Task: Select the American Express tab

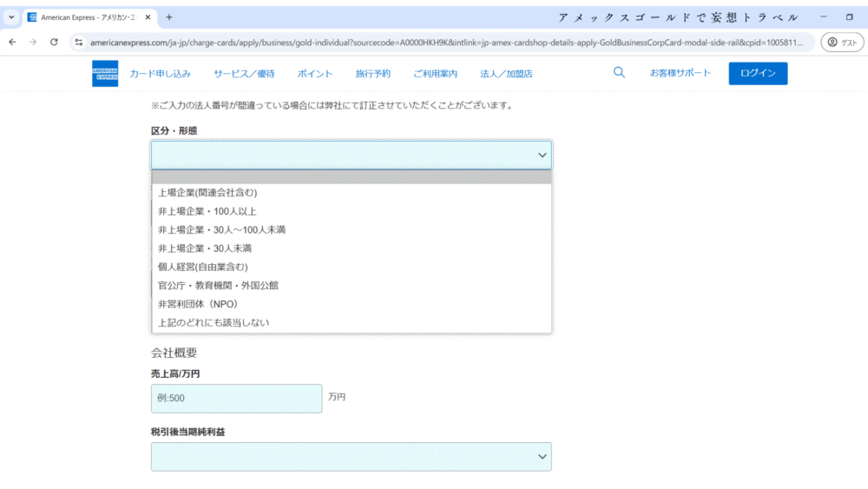Action: 89,17
